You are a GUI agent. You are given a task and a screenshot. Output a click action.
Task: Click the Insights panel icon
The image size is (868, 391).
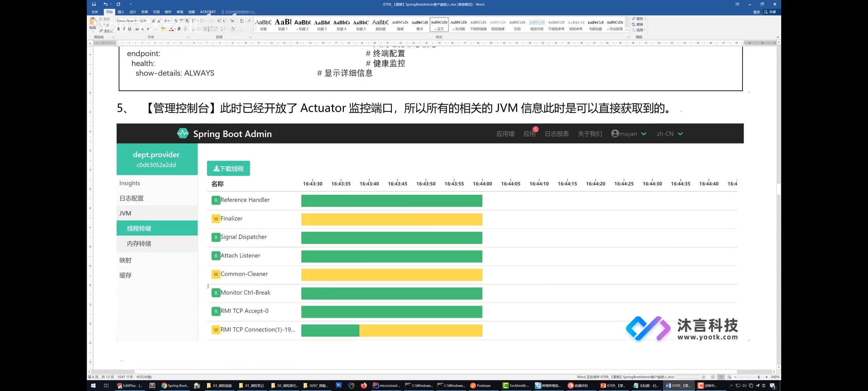pos(129,183)
